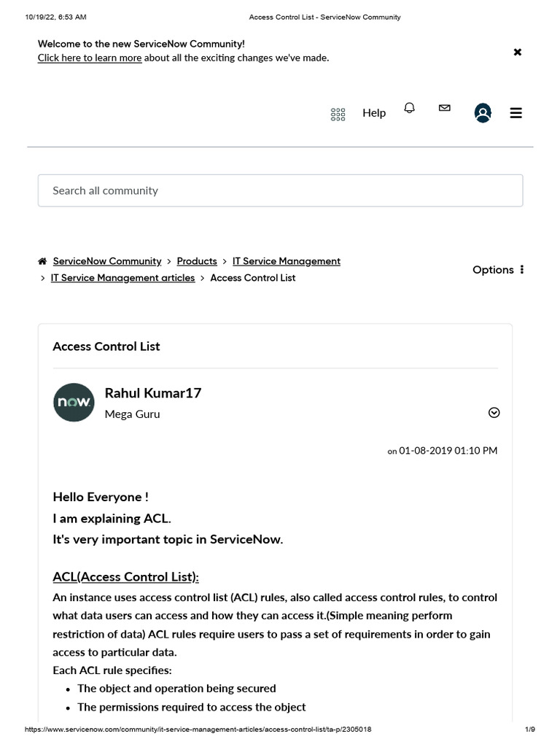Open the Products breadcrumb link
The height and width of the screenshot is (747, 560).
point(197,261)
